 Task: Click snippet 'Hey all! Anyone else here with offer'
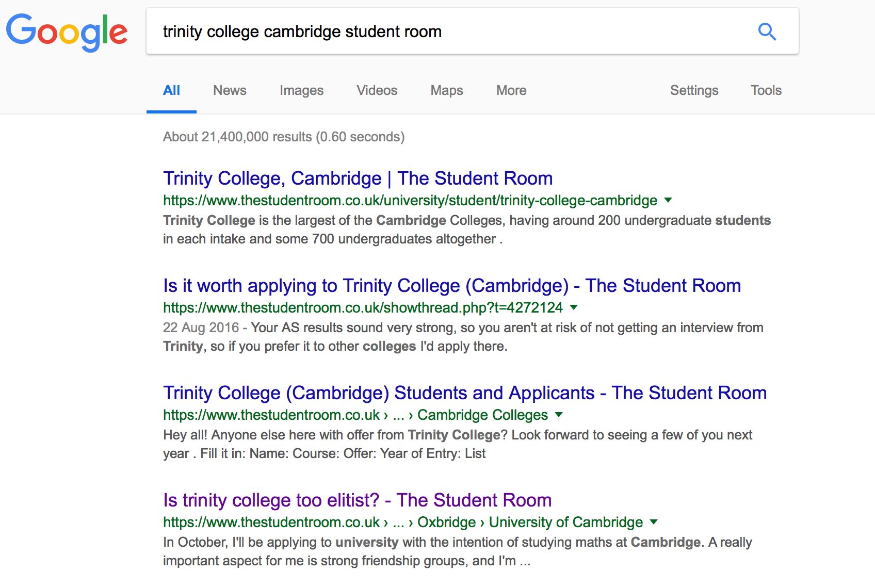click(458, 444)
